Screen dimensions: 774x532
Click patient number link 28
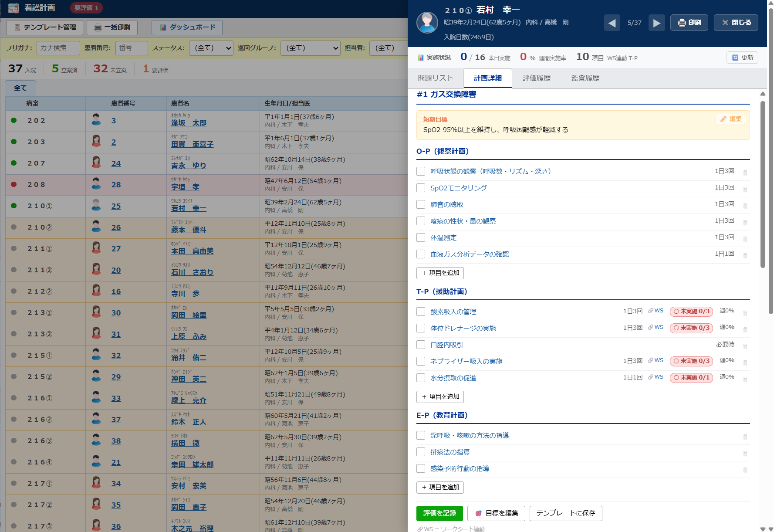point(116,185)
